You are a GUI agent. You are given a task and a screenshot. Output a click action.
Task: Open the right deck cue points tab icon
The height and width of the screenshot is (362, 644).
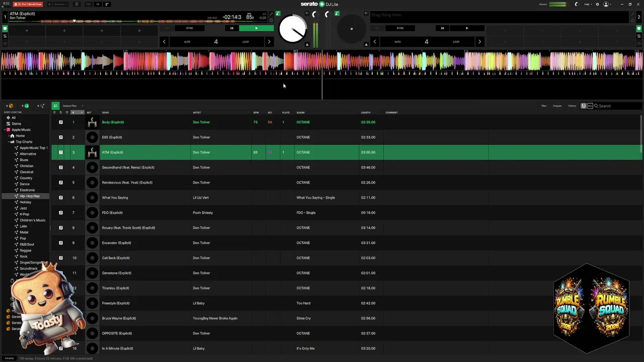tap(639, 29)
